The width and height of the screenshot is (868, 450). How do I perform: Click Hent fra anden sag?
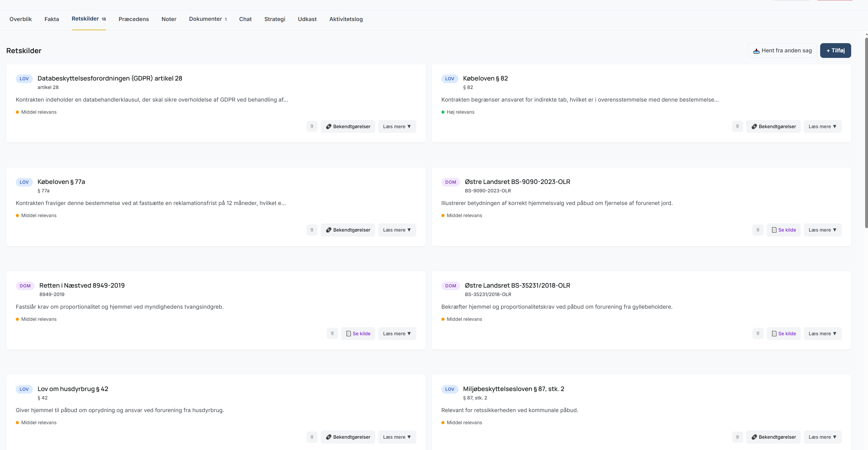click(x=782, y=51)
